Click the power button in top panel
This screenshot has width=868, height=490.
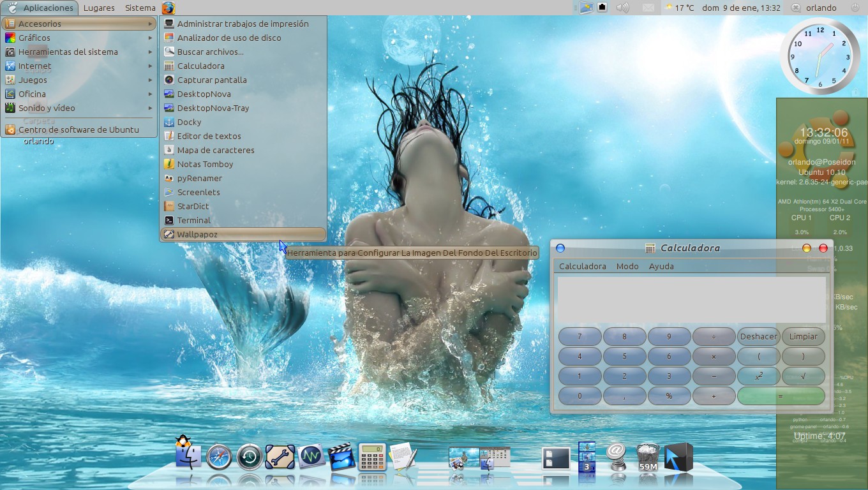tap(855, 8)
